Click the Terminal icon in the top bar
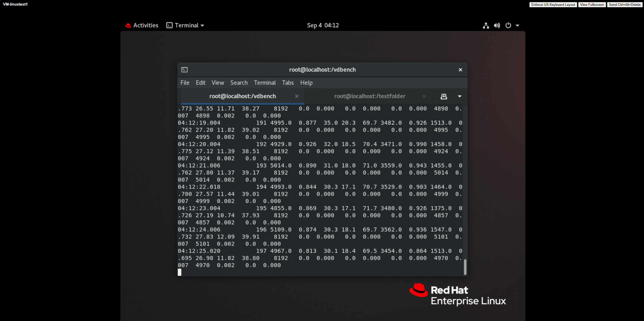The image size is (644, 321). point(169,25)
